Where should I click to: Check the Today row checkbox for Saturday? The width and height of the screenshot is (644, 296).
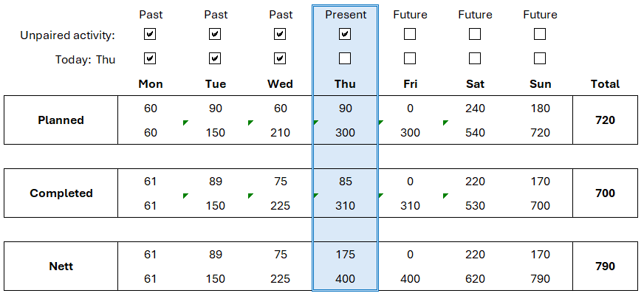[475, 59]
